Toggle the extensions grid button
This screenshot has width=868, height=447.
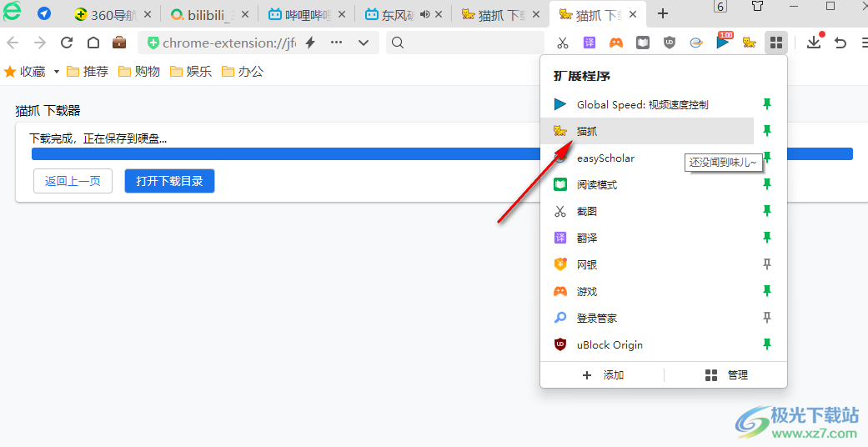pyautogui.click(x=776, y=43)
